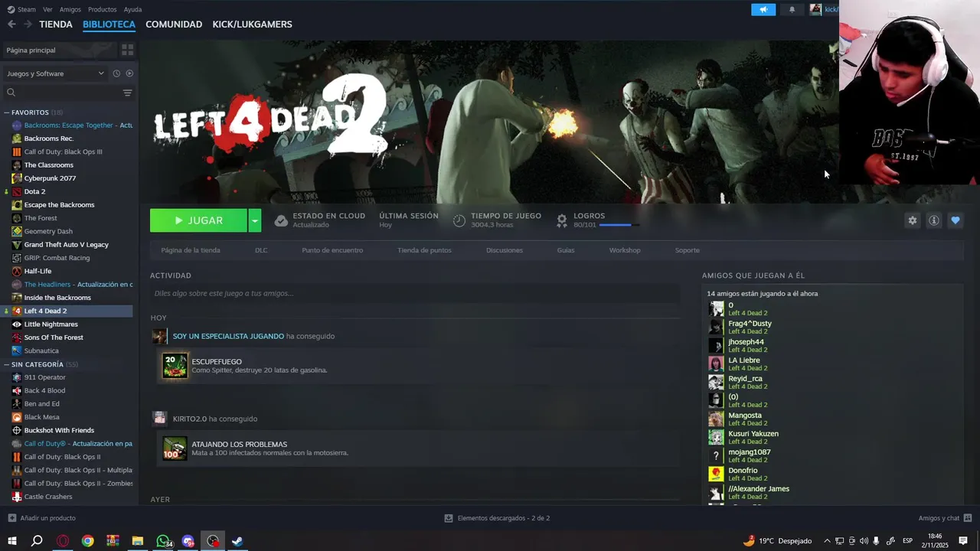Switch library to grid view icon
This screenshot has width=980, height=551.
click(127, 50)
